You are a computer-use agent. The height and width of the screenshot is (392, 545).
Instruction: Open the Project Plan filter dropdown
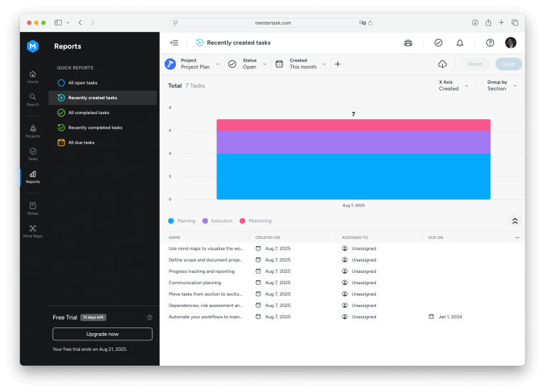point(192,64)
